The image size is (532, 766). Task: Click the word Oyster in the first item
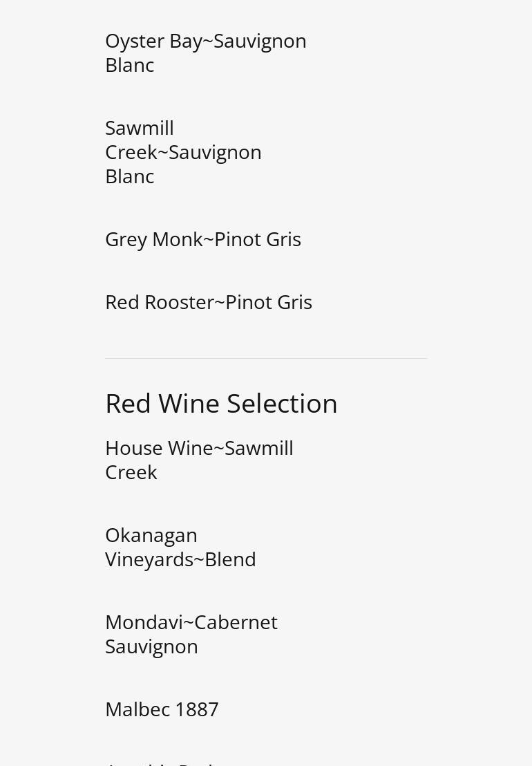[135, 42]
